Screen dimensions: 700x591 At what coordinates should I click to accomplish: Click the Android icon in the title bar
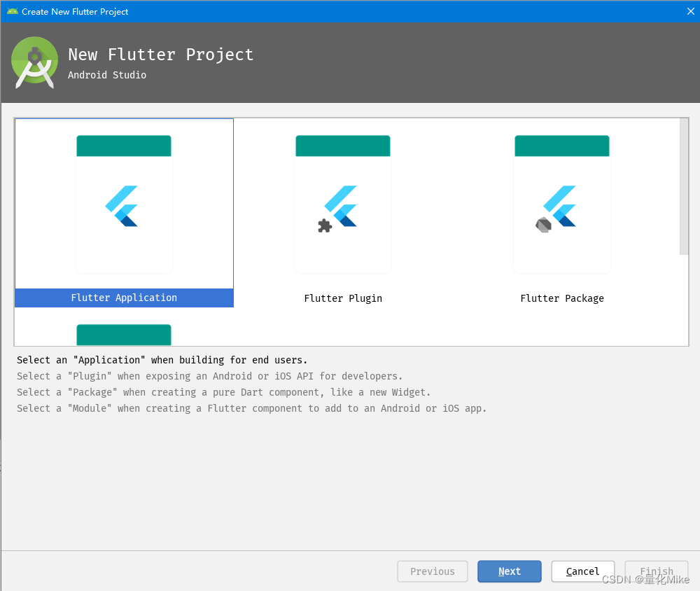coord(12,12)
